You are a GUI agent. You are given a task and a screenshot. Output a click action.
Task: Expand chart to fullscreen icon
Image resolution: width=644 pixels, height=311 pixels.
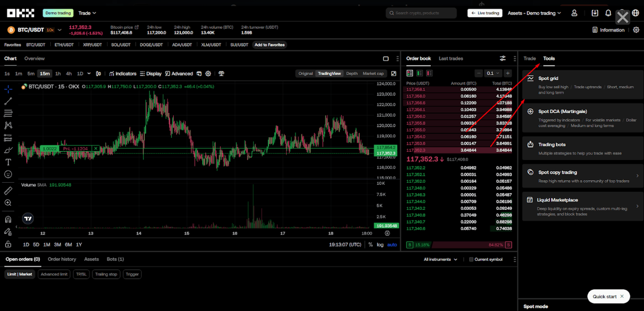pos(394,73)
